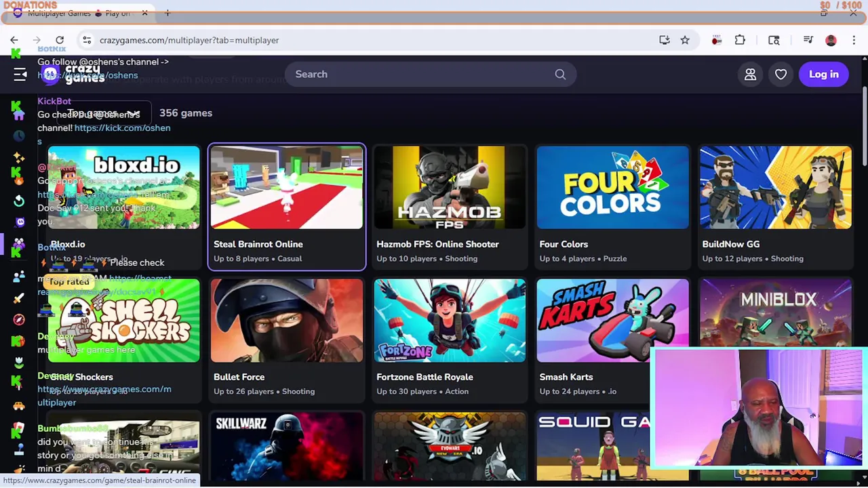Image resolution: width=868 pixels, height=488 pixels.
Task: Click the Smash Karts title text
Action: [566, 377]
